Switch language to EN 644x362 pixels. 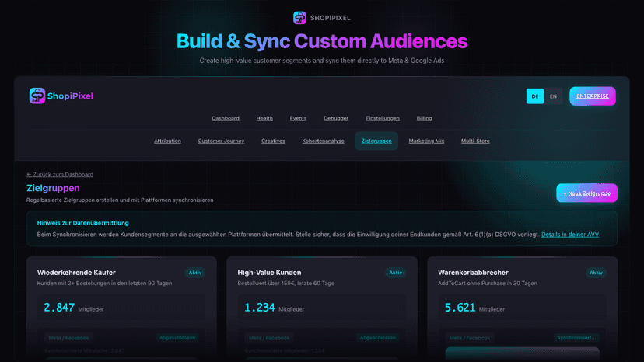tap(553, 96)
